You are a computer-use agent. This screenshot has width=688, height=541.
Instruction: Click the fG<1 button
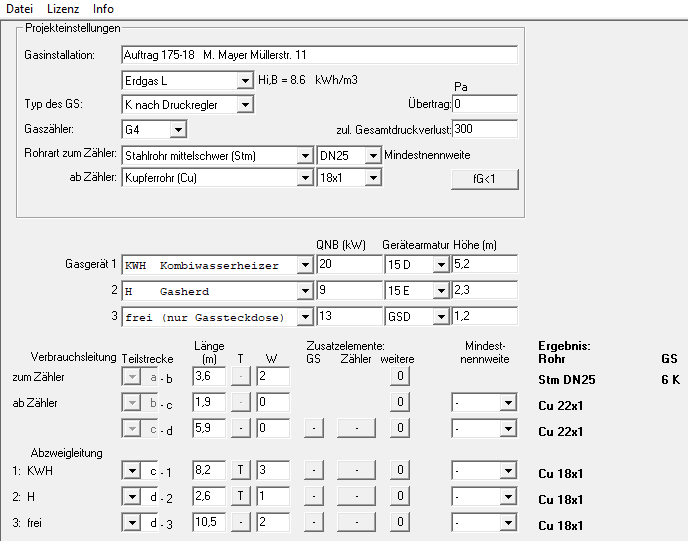click(484, 179)
